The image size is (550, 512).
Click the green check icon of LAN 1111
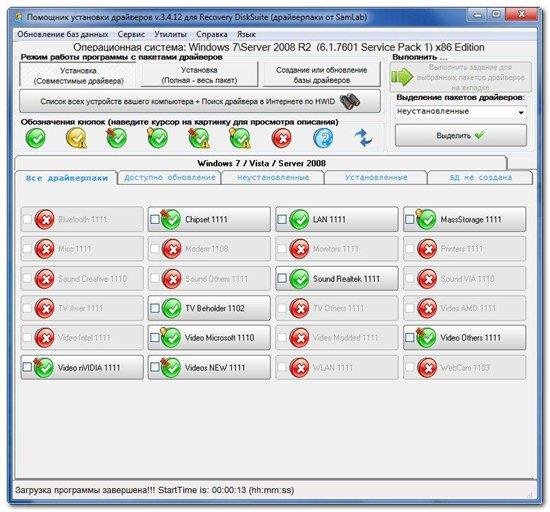click(x=299, y=220)
